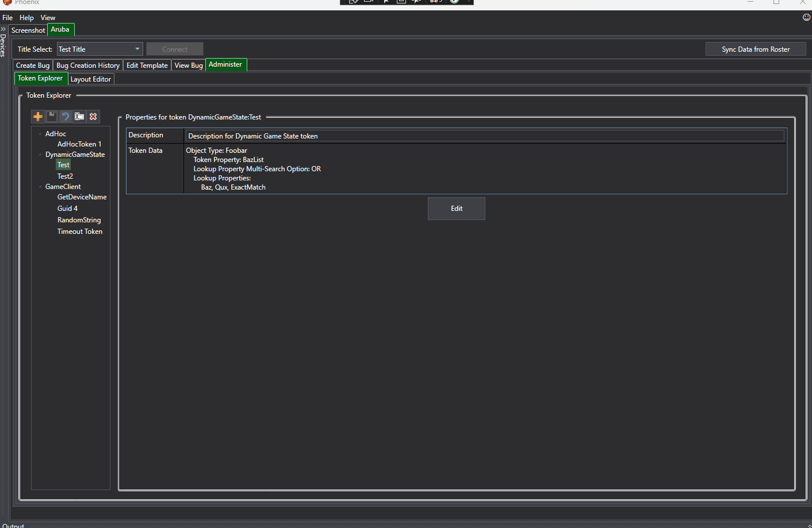The height and width of the screenshot is (528, 812).
Task: Collapse the DynamicGameState tree node
Action: coord(40,155)
